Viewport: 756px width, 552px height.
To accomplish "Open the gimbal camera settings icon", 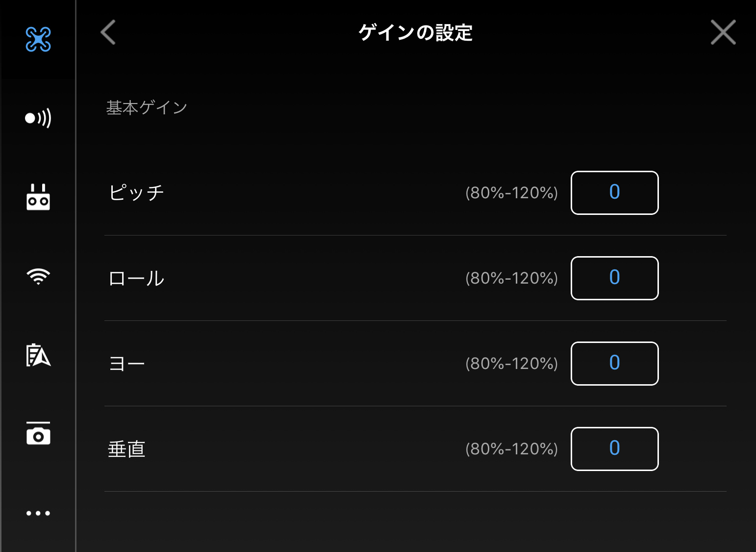I will coord(38,434).
